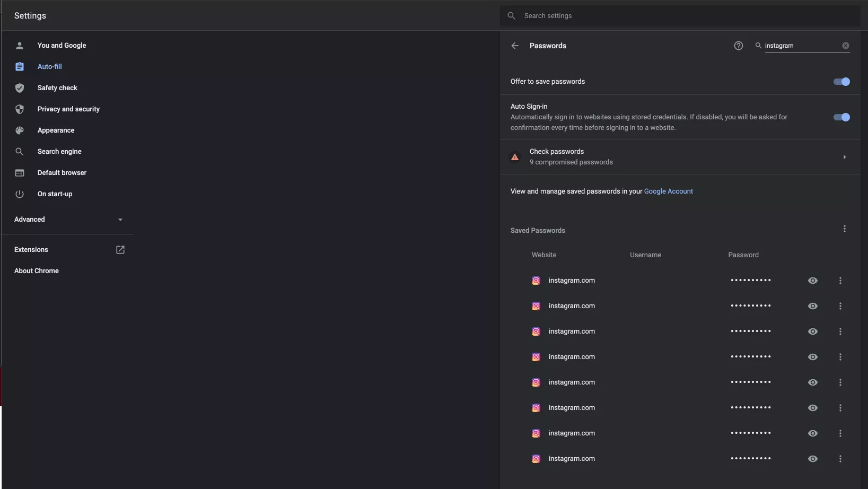
Task: Open the Check passwords row arrow
Action: (x=845, y=157)
